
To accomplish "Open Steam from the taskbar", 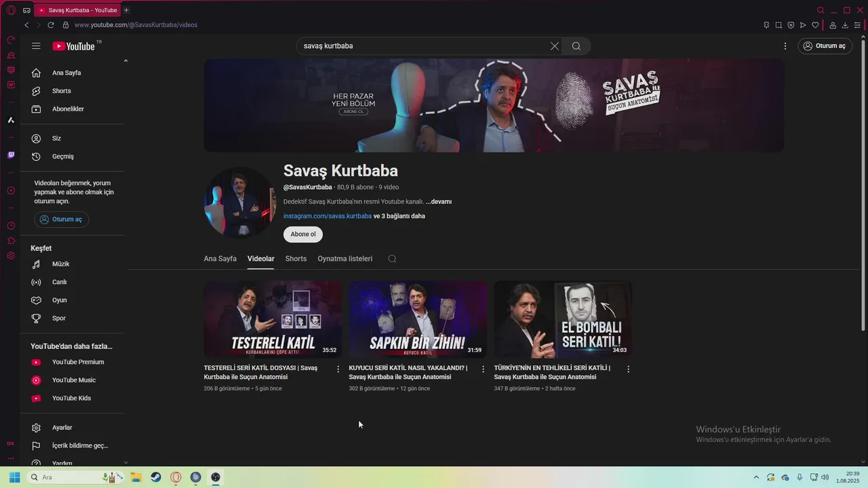I will point(156,477).
